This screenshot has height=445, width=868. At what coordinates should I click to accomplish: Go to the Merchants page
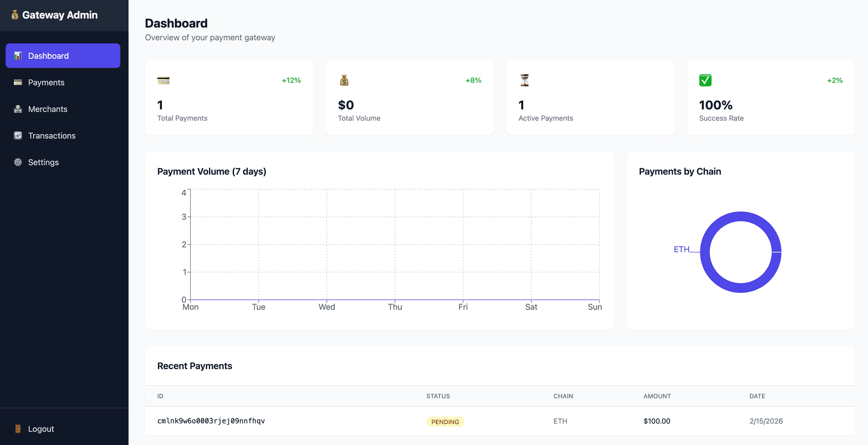click(x=47, y=109)
